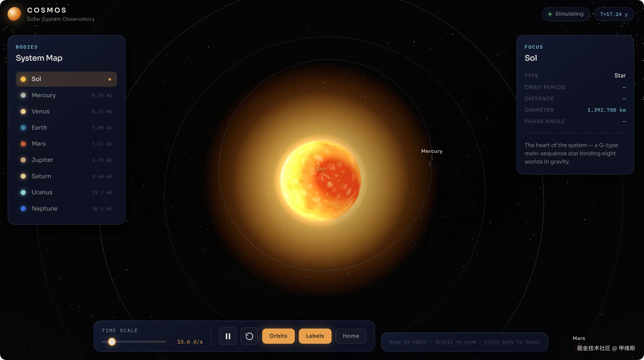644x360 pixels.
Task: Click the TYPE label in Focus panel
Action: tap(531, 76)
